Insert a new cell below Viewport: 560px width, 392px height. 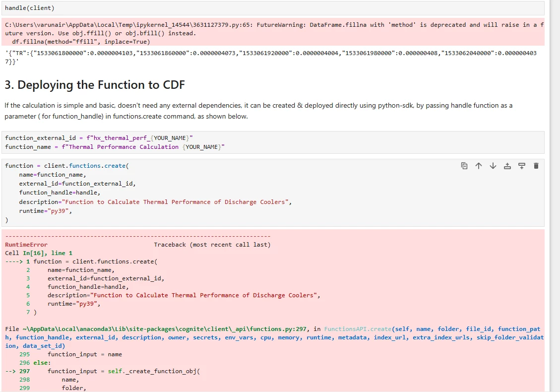[x=522, y=166]
